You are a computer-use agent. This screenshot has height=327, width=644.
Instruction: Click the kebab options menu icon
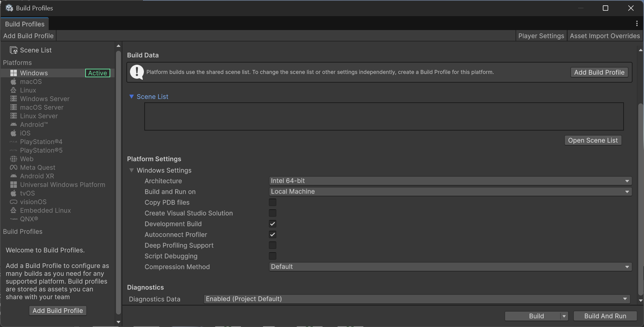(636, 23)
